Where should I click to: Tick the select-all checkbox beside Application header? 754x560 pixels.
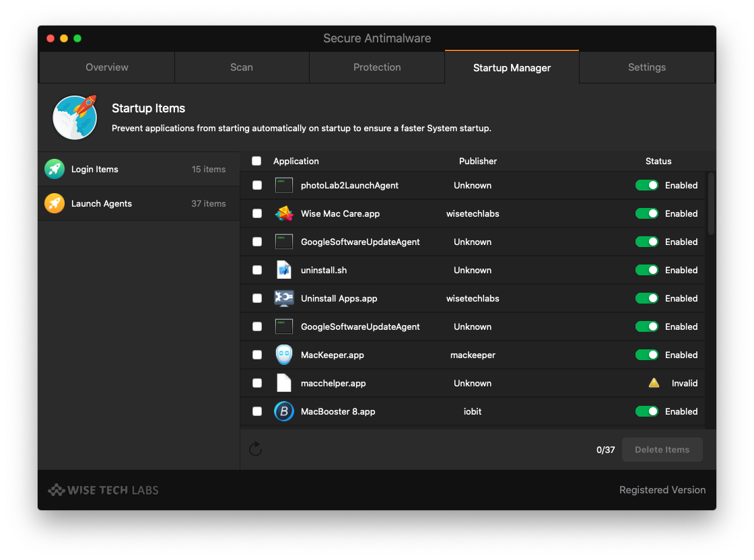(x=256, y=161)
